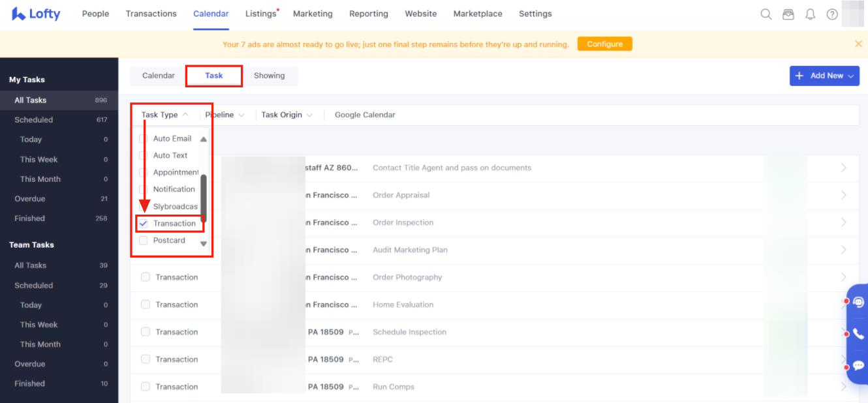
Task: Open the floating phone dialer icon
Action: click(x=858, y=334)
